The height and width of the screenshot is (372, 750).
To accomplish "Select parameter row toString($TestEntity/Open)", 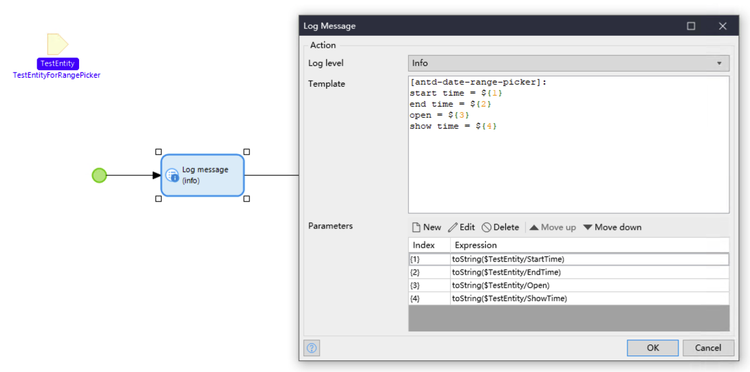I will click(569, 285).
